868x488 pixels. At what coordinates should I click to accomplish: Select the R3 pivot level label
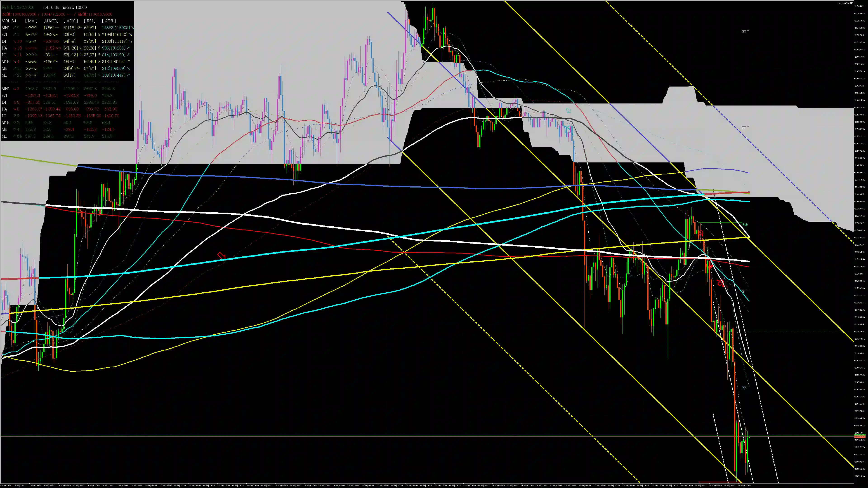coord(744,32)
